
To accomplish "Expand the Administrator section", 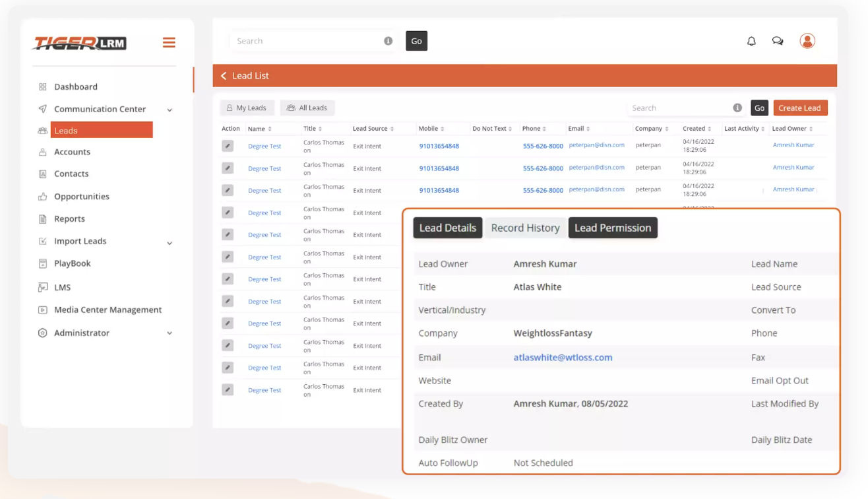I will [170, 333].
